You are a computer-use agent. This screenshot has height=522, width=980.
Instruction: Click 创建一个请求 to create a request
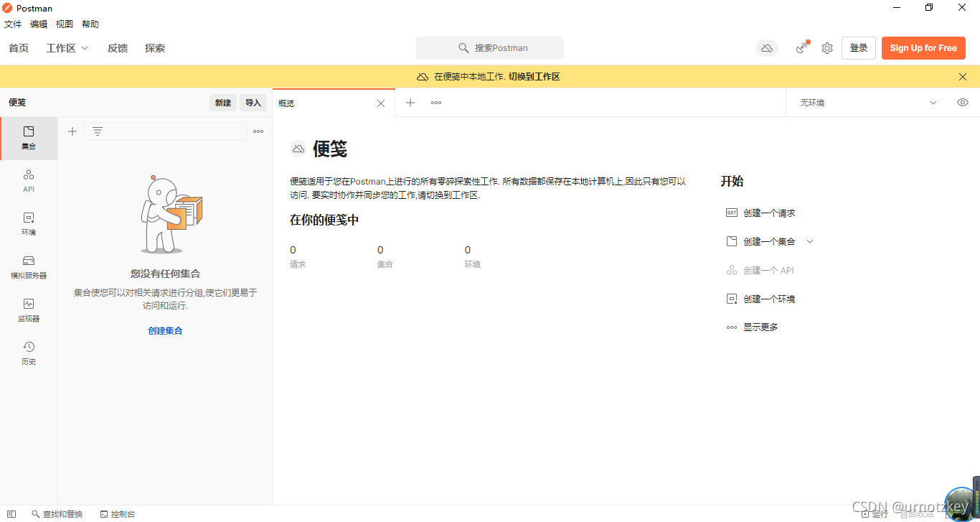point(769,213)
